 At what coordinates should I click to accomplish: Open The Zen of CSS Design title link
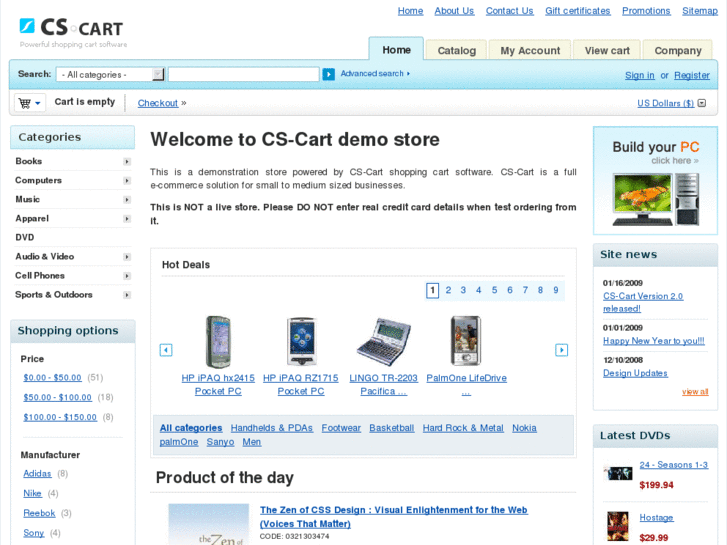[394, 517]
